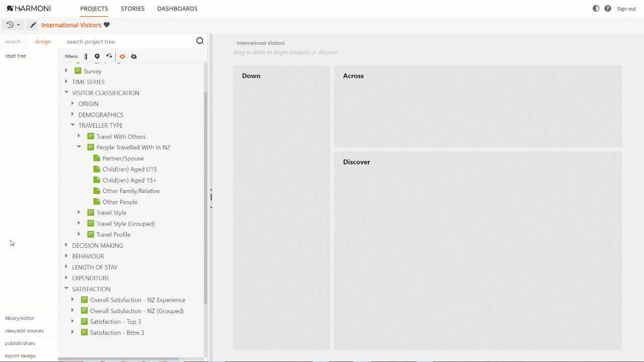Click the tree vertical scrollbar
The height and width of the screenshot is (362, 644).
[x=205, y=198]
